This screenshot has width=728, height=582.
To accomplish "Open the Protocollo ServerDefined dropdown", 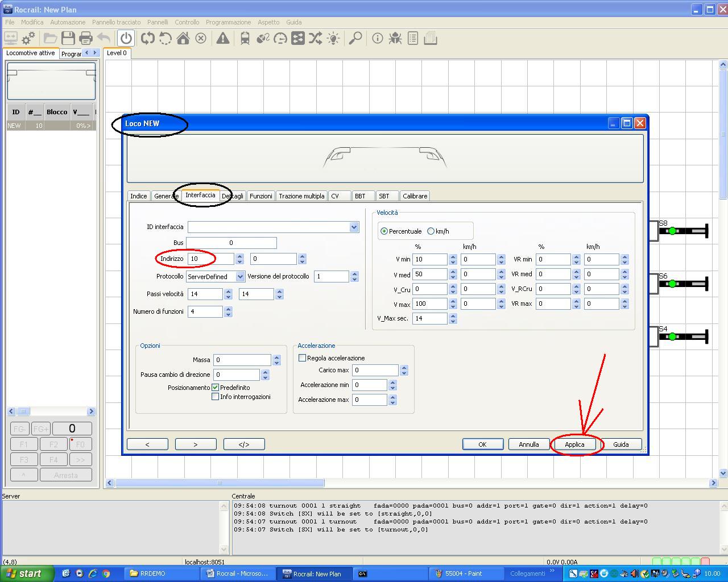I will point(240,276).
